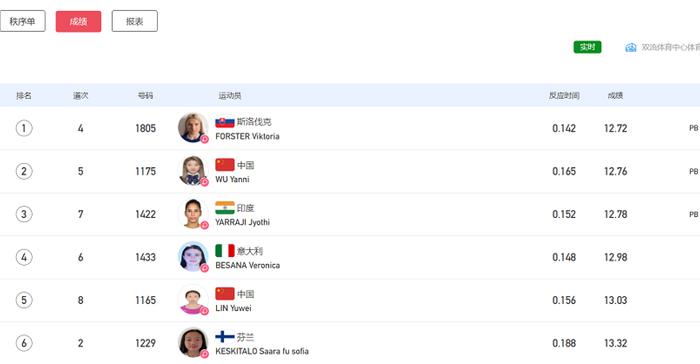Screen dimensions: 700x364
Task: Open FORSTER Viktoria's athlete photo
Action: coord(193,128)
